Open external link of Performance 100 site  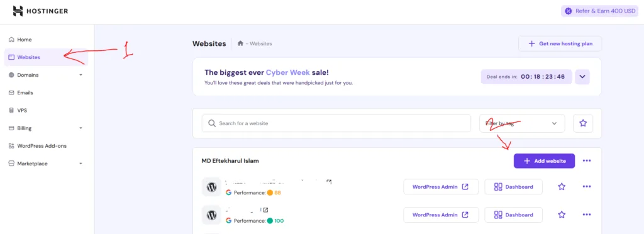pyautogui.click(x=266, y=209)
